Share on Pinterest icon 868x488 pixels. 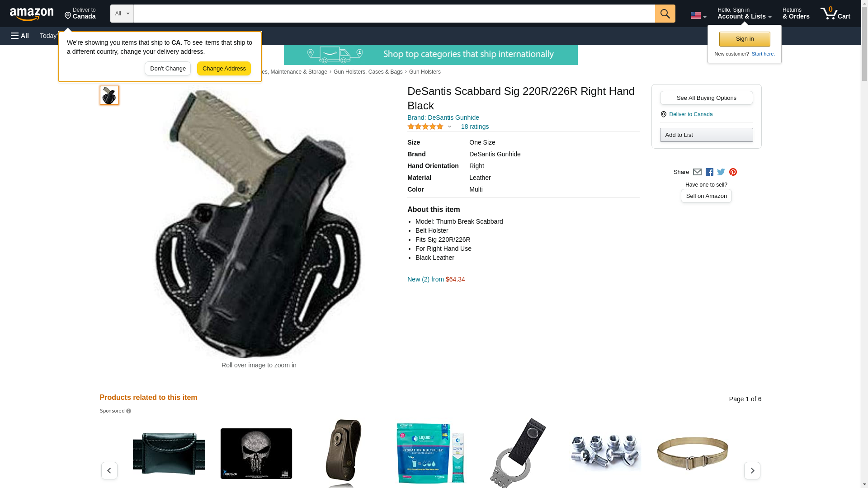(733, 172)
